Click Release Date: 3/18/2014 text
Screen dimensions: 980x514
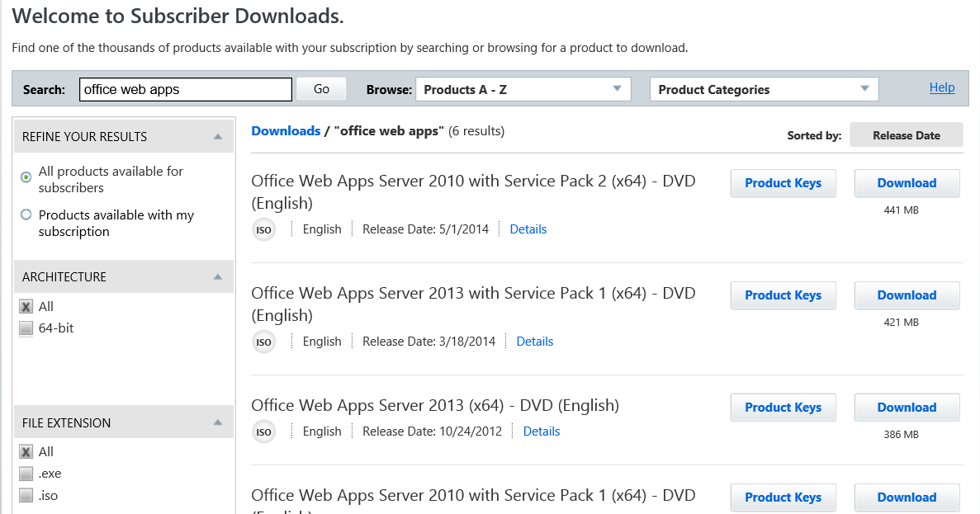tap(428, 342)
